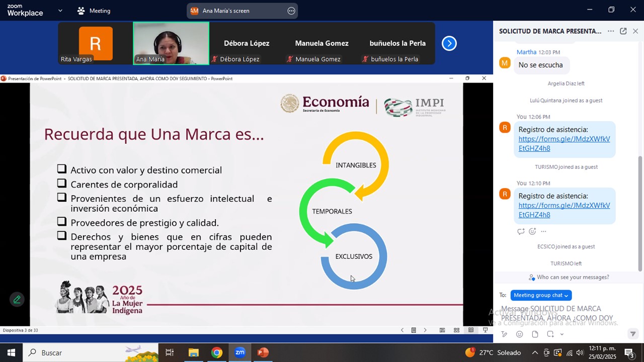Open the Meeting tab
This screenshot has width=644, height=362.
click(x=94, y=11)
